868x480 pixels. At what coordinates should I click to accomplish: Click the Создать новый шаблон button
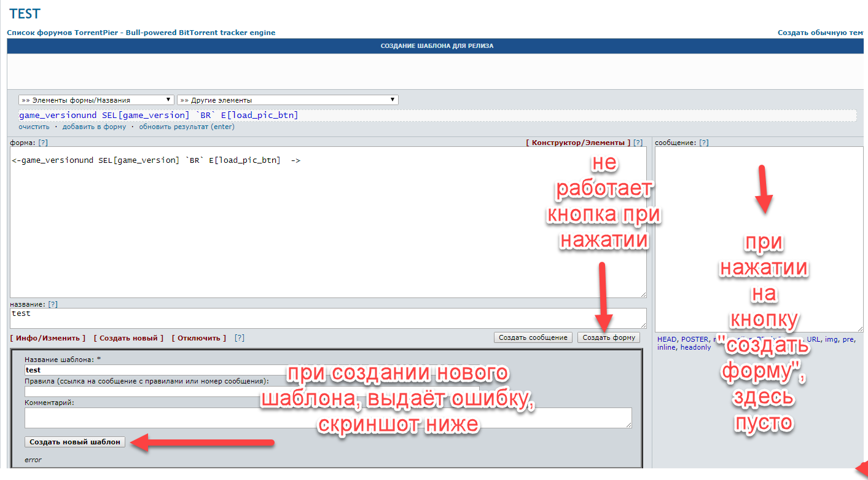75,442
